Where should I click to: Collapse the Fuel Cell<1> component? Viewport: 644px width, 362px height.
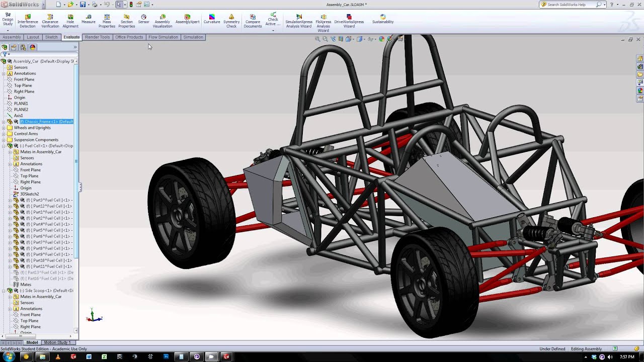click(4, 146)
